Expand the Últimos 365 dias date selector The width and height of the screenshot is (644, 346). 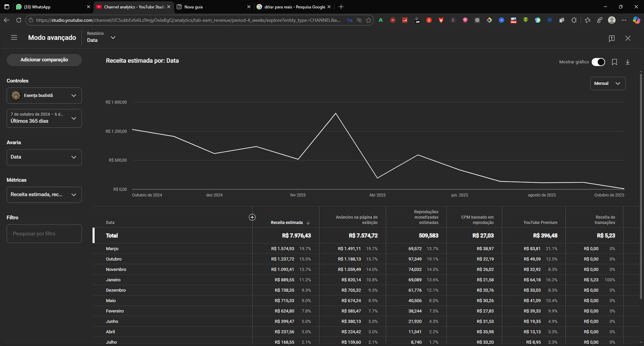(44, 118)
